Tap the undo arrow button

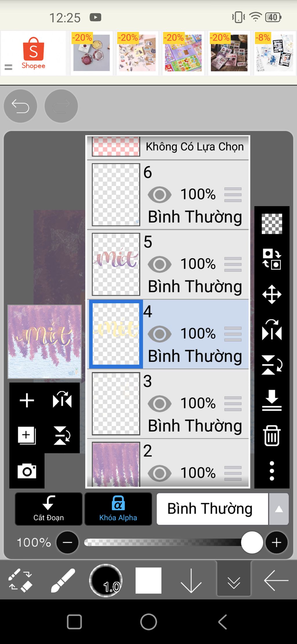[20, 106]
